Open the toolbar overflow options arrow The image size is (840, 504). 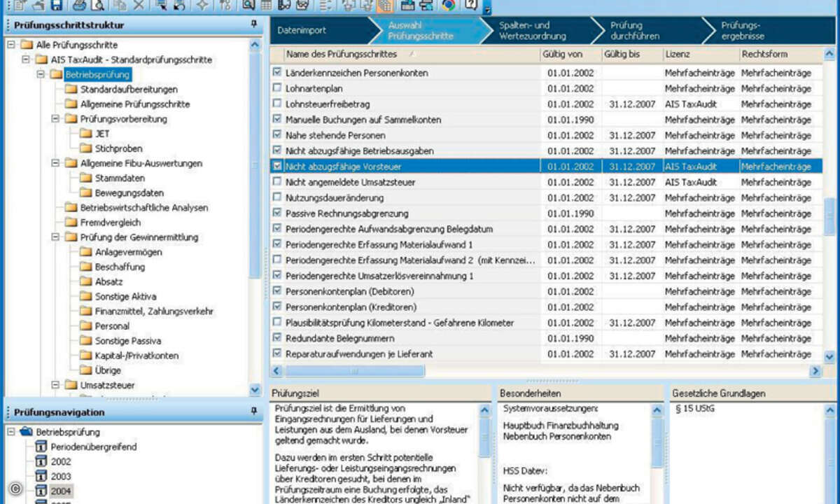(487, 8)
